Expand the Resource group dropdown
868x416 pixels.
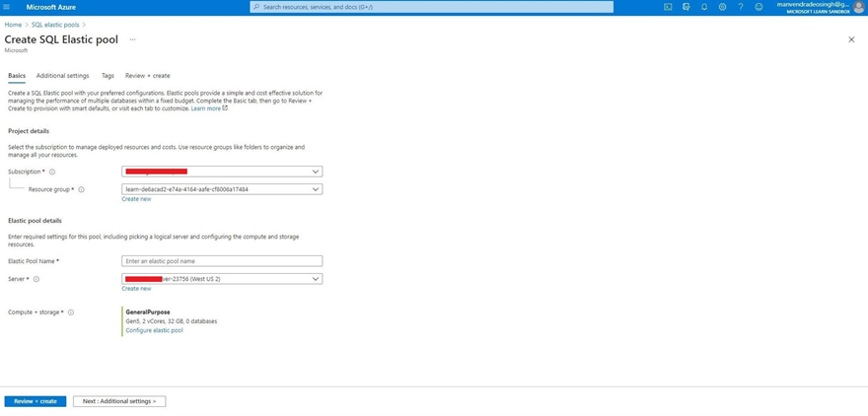click(222, 189)
